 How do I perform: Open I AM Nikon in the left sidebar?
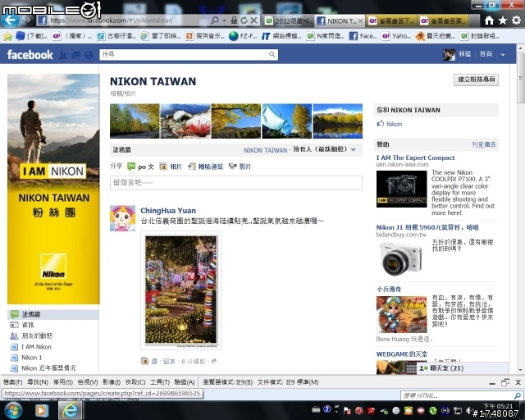(36, 347)
